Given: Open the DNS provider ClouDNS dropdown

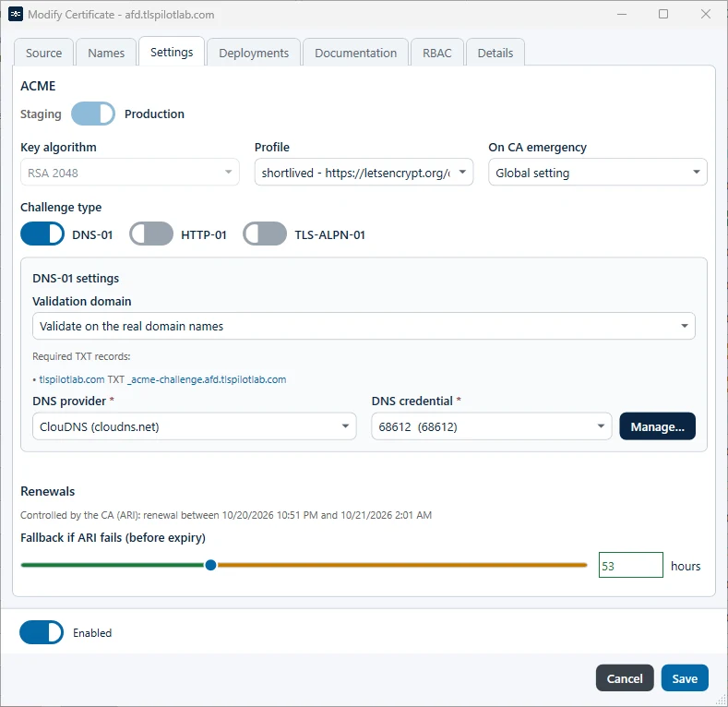Looking at the screenshot, I should click(x=194, y=426).
